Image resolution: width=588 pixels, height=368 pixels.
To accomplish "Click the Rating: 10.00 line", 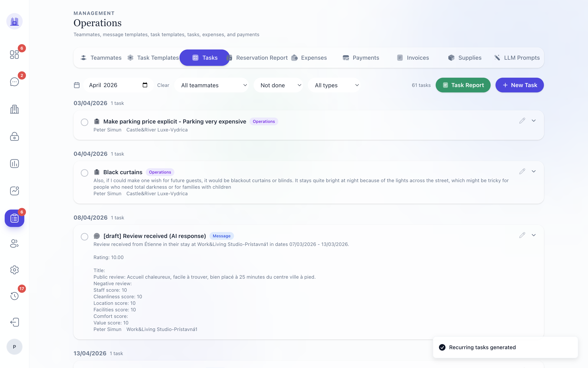I will pyautogui.click(x=108, y=257).
